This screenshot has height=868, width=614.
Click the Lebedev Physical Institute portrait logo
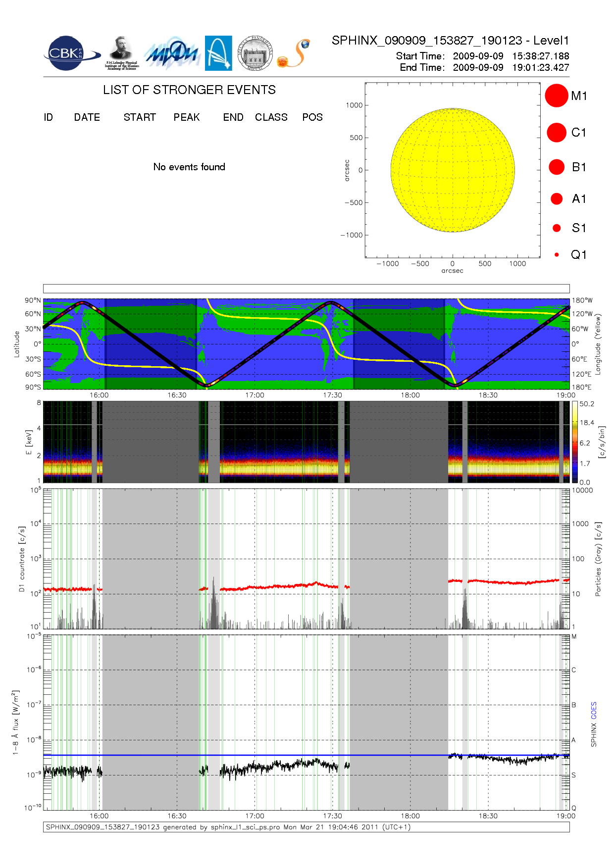point(121,53)
